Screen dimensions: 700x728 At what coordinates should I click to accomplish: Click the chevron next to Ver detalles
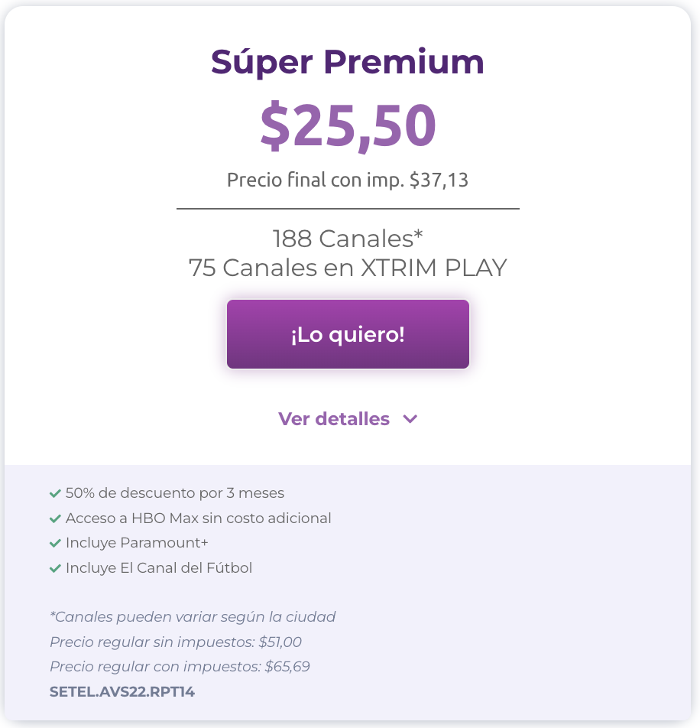point(410,419)
